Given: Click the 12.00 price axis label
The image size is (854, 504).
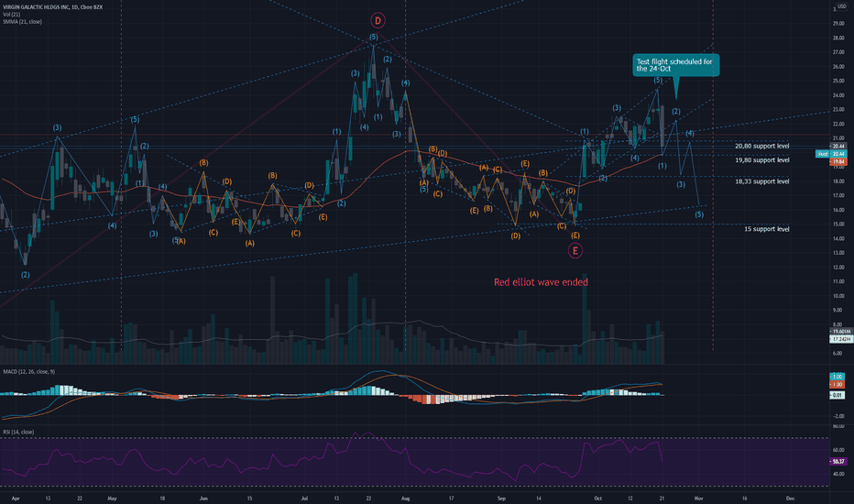Looking at the screenshot, I should pos(838,268).
